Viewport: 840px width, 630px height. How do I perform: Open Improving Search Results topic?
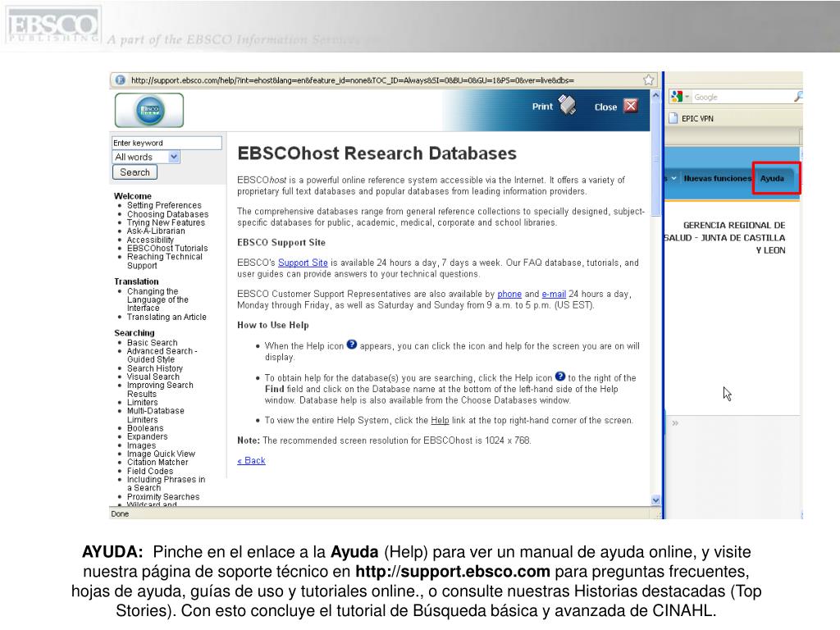coord(160,390)
